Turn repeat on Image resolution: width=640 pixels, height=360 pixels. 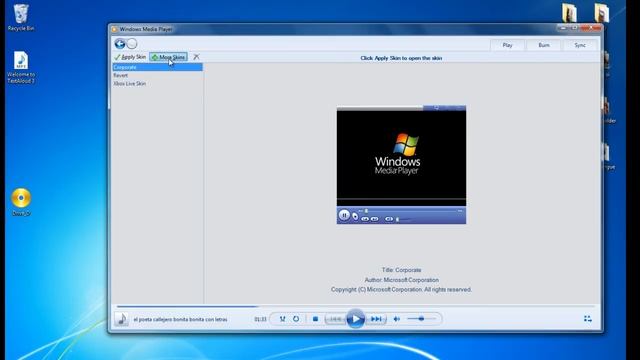[296, 319]
